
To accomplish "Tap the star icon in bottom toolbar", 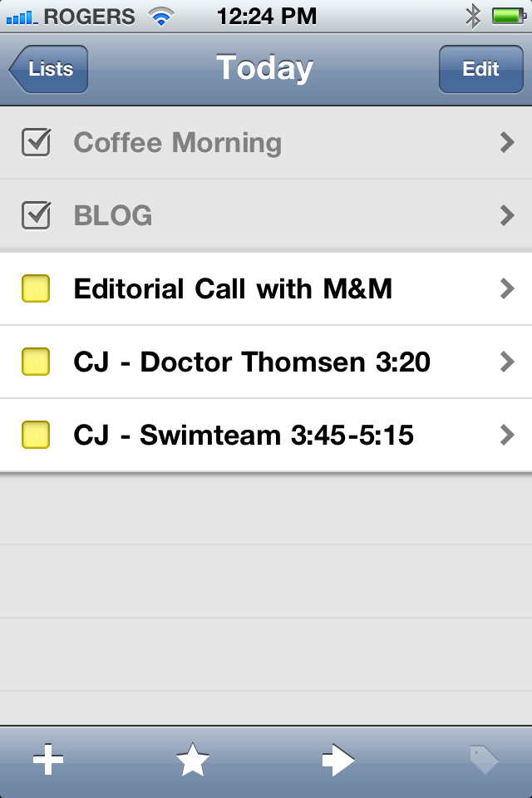I will click(x=193, y=761).
